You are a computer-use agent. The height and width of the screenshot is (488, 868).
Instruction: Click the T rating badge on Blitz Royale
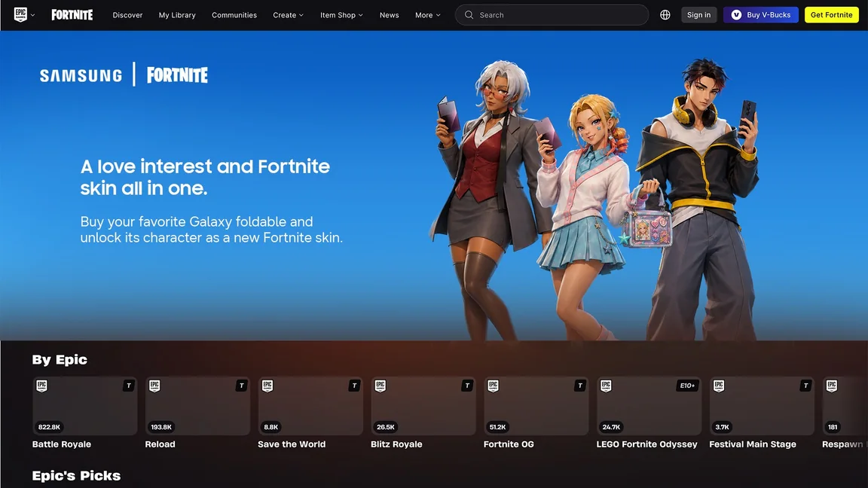tap(467, 386)
